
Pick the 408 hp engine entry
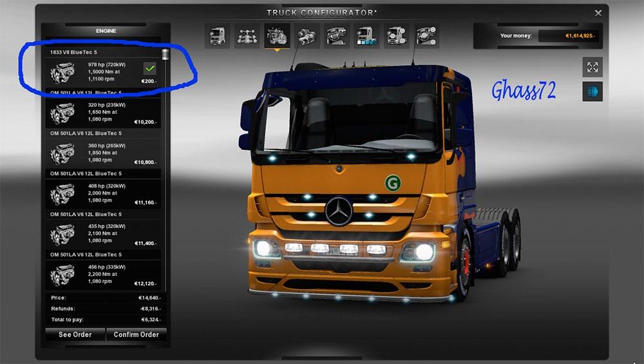pos(103,193)
